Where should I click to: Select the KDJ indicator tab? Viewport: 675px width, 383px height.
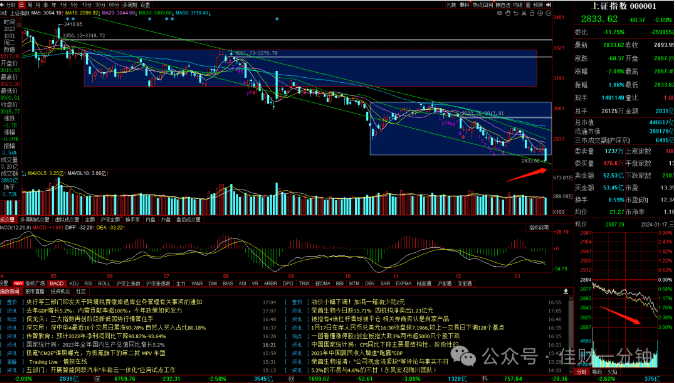[x=74, y=284]
